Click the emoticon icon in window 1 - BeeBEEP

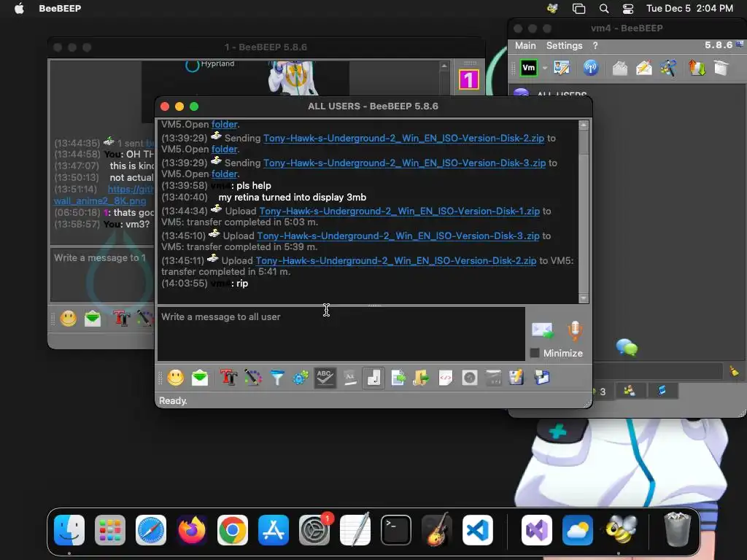point(68,318)
